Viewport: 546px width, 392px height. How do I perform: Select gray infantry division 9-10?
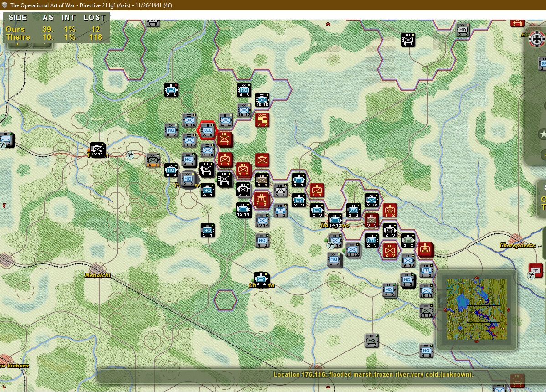point(408,261)
